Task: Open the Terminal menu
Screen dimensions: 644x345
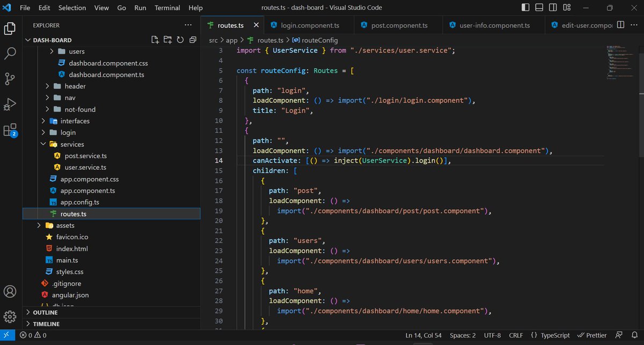Action: (x=167, y=8)
